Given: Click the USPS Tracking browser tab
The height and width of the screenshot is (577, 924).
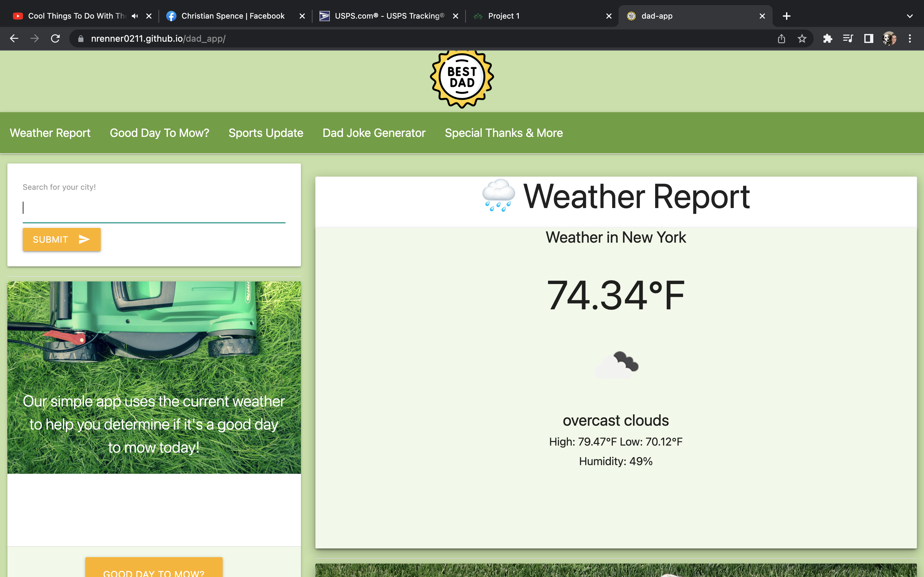Looking at the screenshot, I should click(389, 15).
